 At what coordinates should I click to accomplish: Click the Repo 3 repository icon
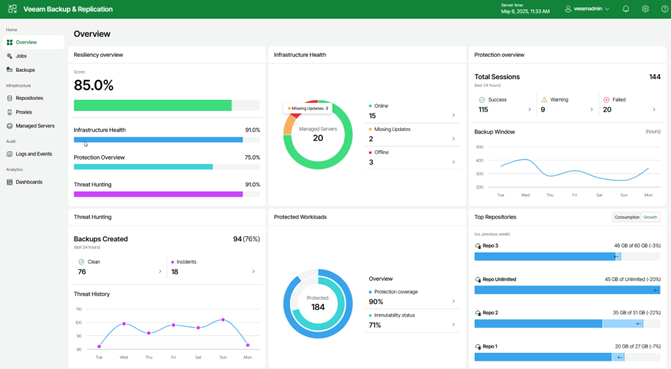(478, 246)
